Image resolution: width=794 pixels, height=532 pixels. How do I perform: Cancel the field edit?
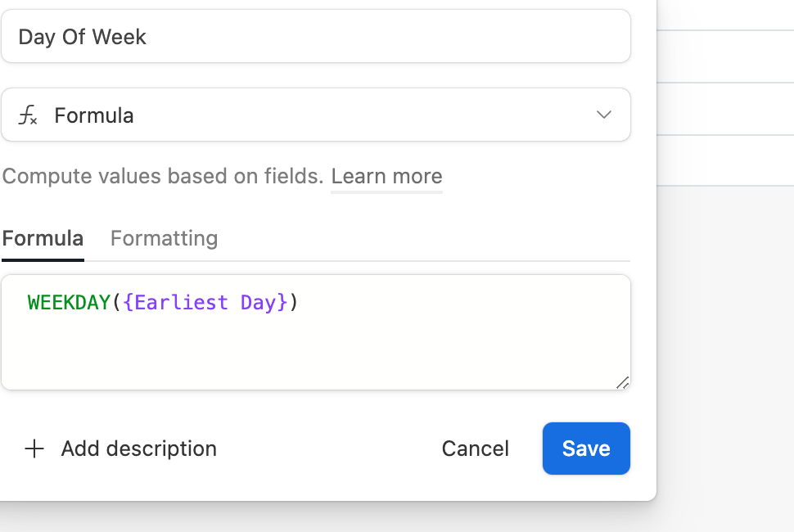point(475,449)
